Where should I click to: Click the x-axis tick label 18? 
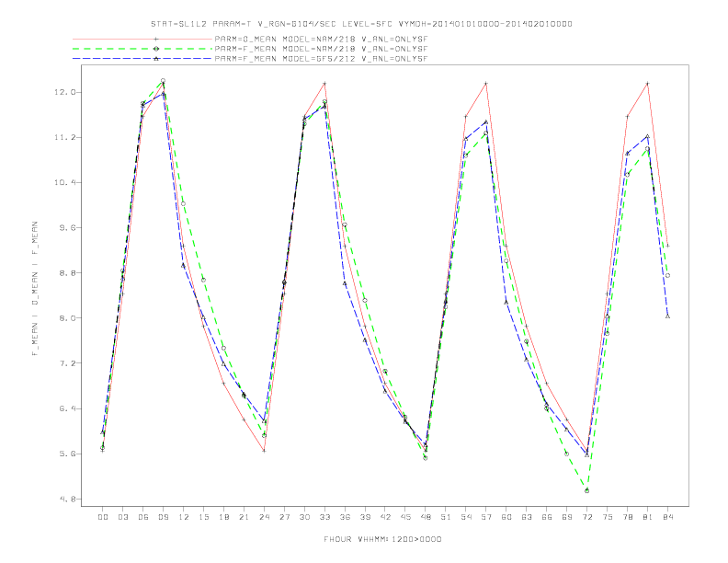click(223, 517)
